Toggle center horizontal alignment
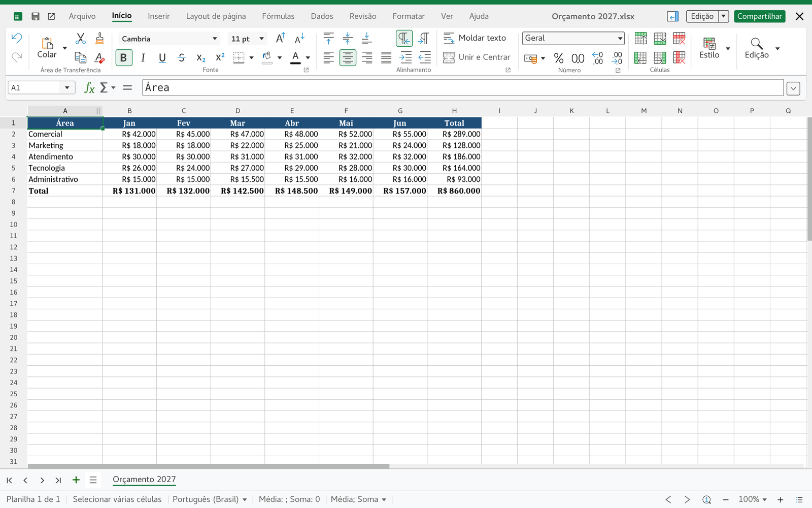Image resolution: width=812 pixels, height=508 pixels. pyautogui.click(x=348, y=58)
